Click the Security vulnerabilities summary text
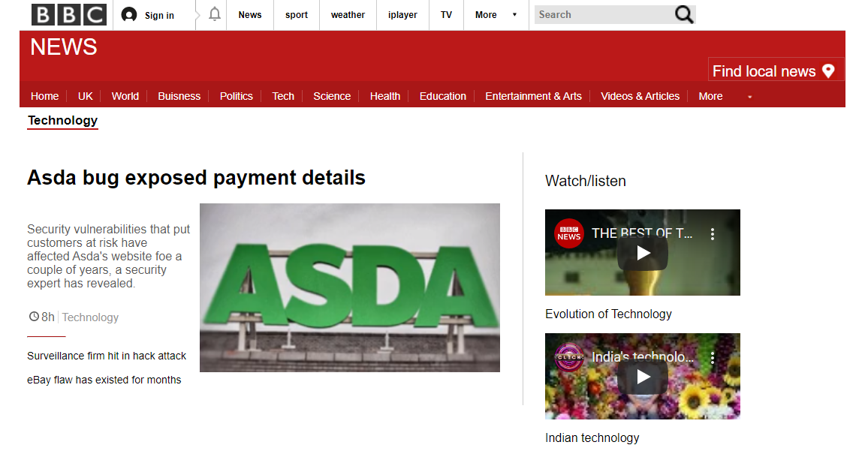The image size is (868, 472). click(108, 256)
